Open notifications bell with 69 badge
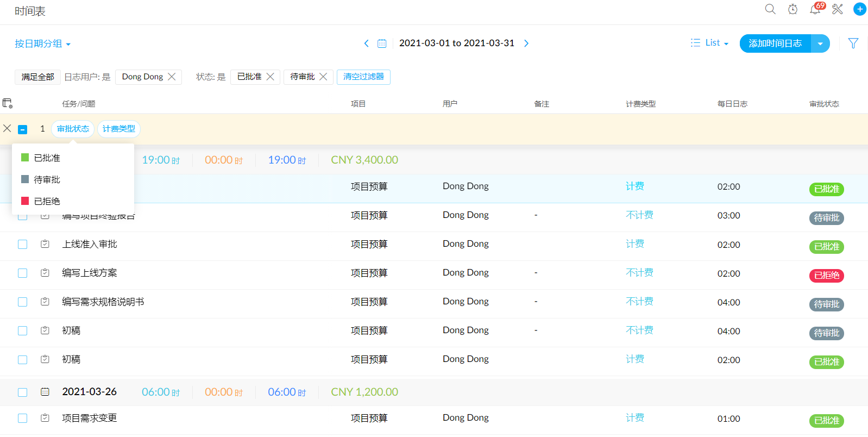 815,9
